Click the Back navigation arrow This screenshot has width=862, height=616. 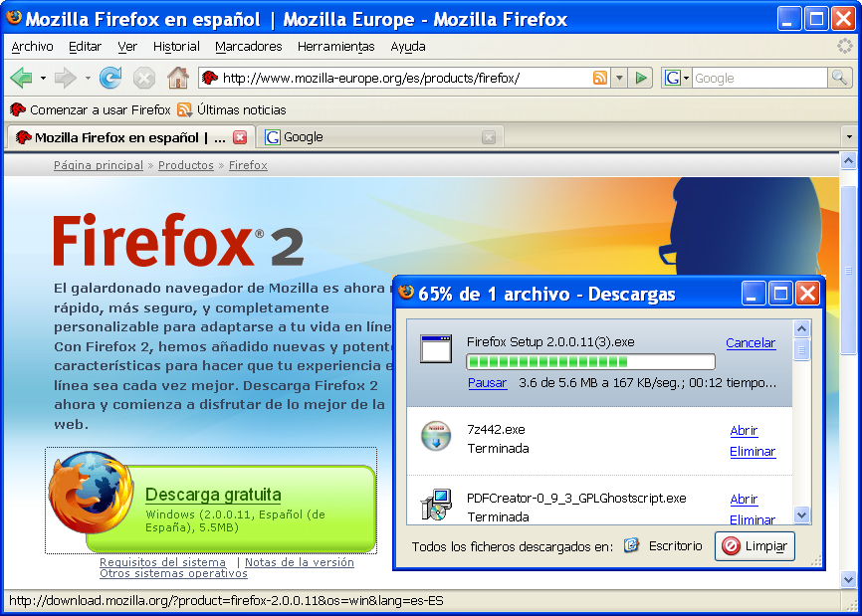pos(21,78)
